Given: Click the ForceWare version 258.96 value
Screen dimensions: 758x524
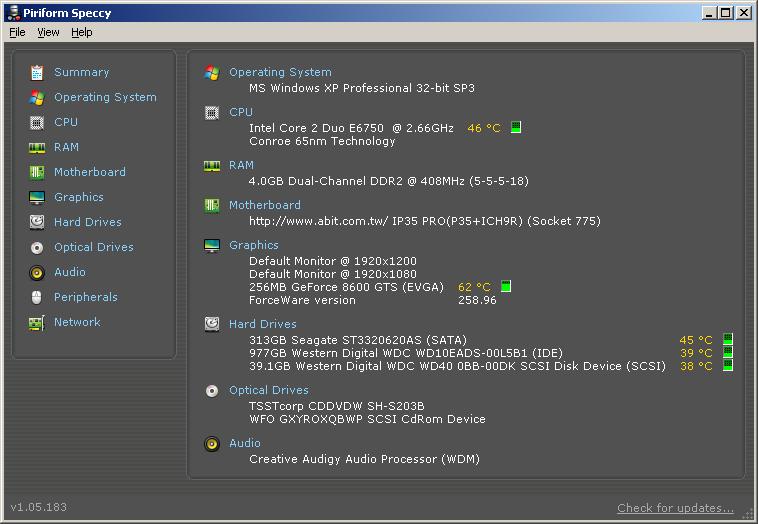Looking at the screenshot, I should [x=477, y=300].
